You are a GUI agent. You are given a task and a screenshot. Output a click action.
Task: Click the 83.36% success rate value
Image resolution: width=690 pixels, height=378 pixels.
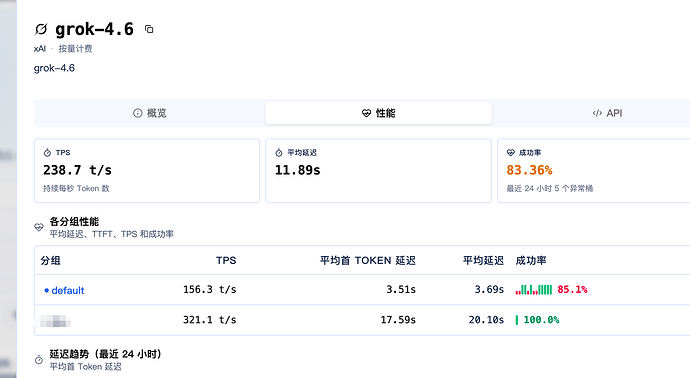[529, 170]
